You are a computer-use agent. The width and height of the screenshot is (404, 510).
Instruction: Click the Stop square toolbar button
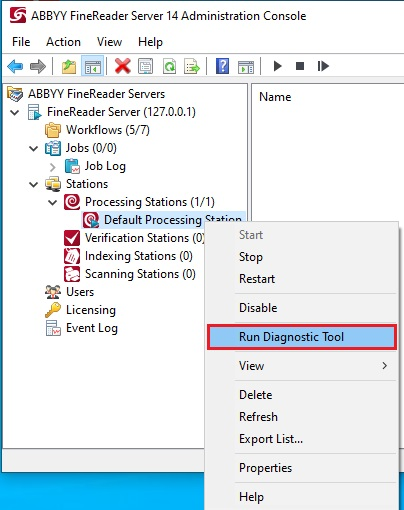point(300,66)
